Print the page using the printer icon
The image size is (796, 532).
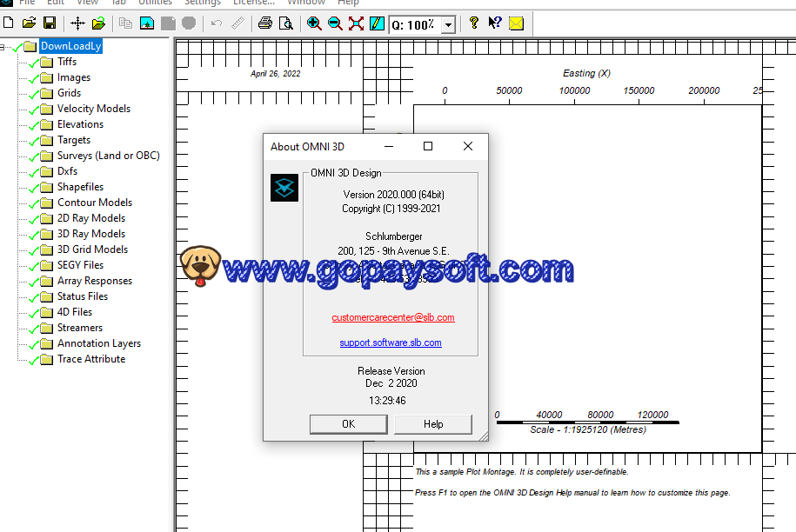tap(265, 23)
